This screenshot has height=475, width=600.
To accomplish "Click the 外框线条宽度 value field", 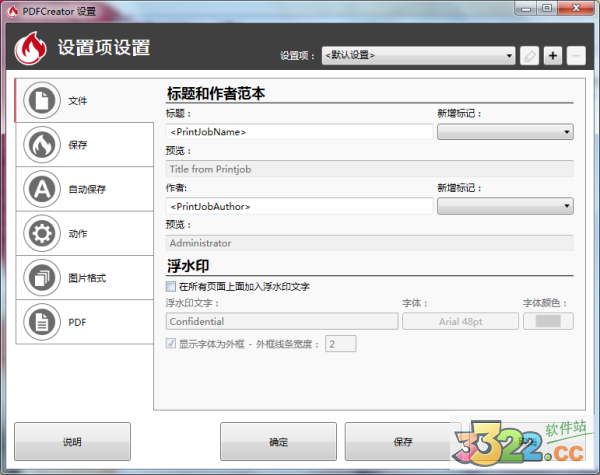I will (341, 344).
